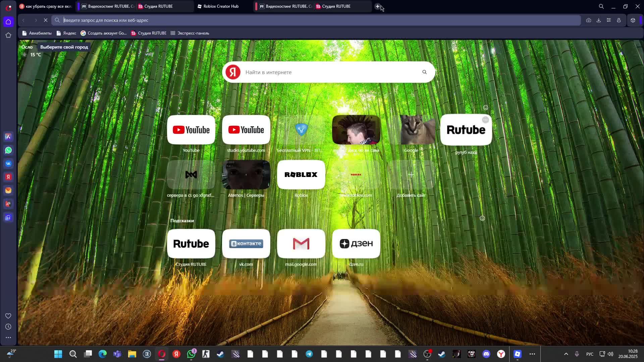Image resolution: width=644 pixels, height=362 pixels.
Task: Open VK messenger in the browser sidebar
Action: [8, 164]
